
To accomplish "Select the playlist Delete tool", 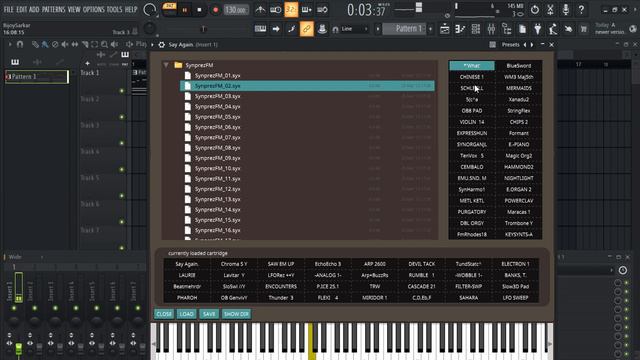I will click(55, 44).
